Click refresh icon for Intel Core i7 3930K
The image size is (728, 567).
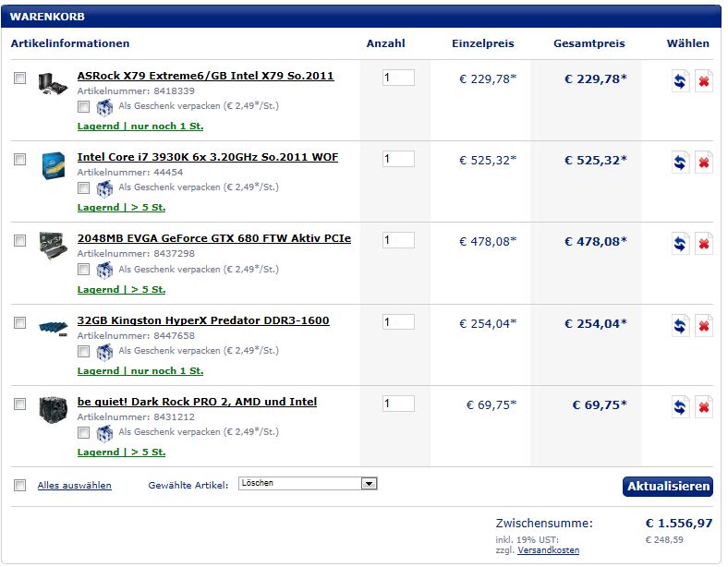(x=680, y=163)
